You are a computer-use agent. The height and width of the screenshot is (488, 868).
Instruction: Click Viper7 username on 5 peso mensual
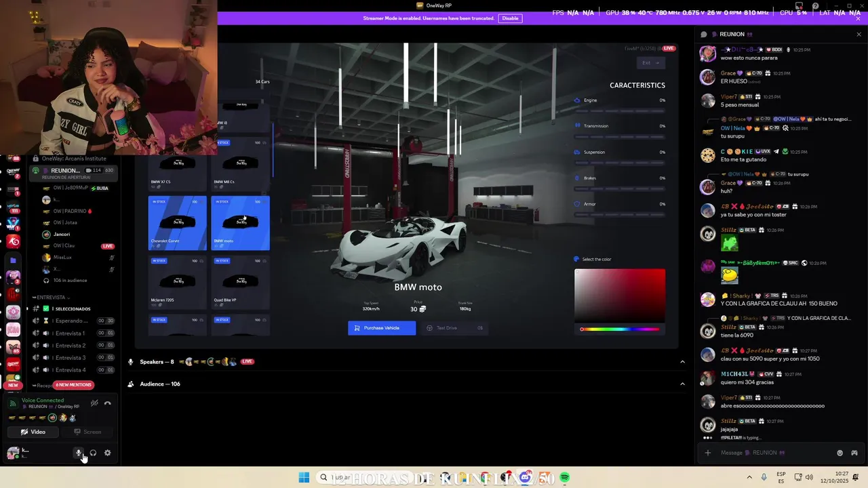pos(729,96)
